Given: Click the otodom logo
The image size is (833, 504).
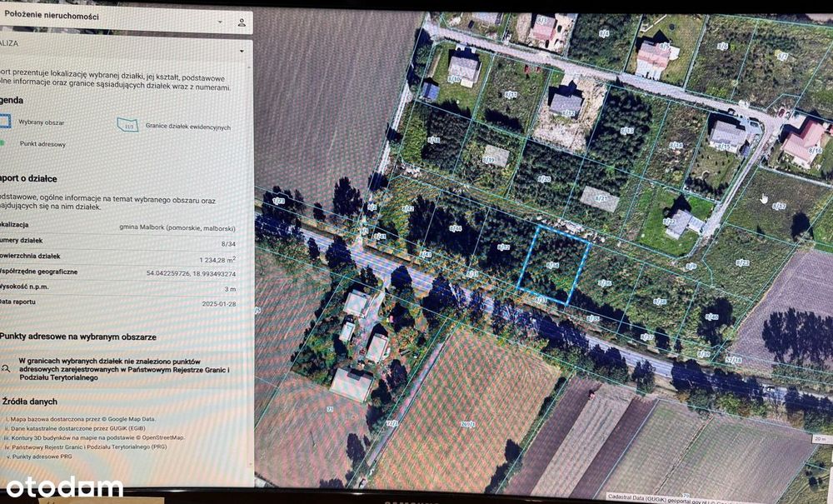Looking at the screenshot, I should point(64,487).
